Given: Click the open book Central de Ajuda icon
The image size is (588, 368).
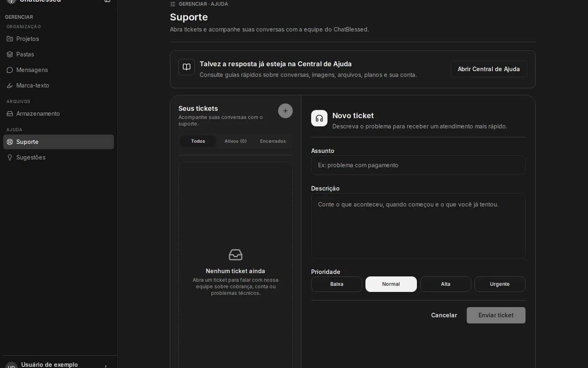Looking at the screenshot, I should [187, 67].
